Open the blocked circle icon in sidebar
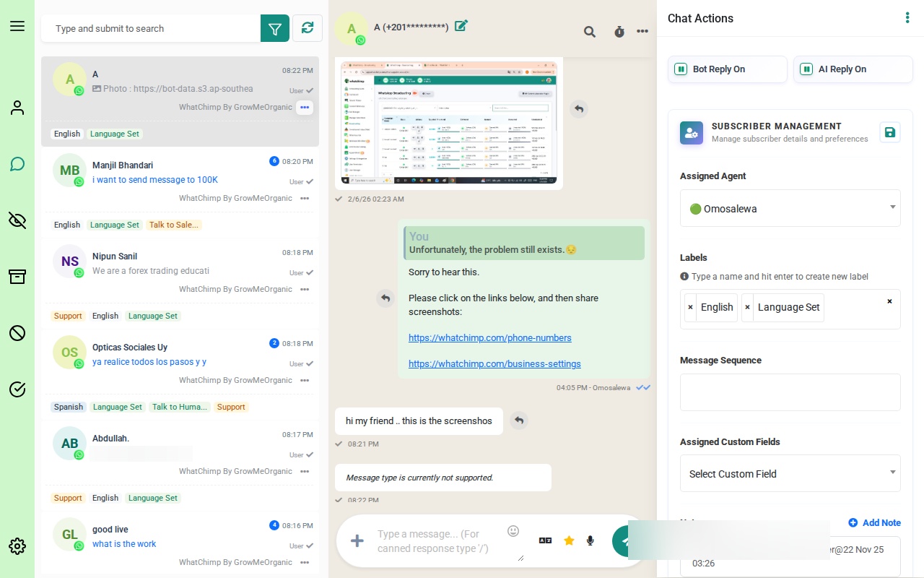 pyautogui.click(x=17, y=333)
